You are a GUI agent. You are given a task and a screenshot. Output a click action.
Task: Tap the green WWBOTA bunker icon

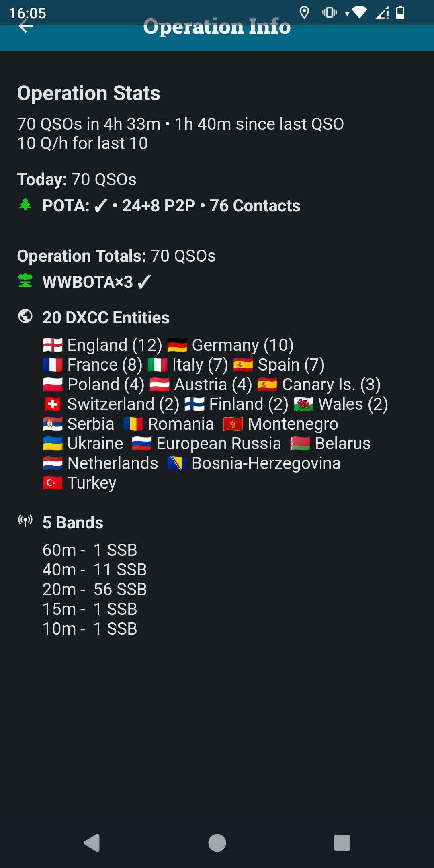pyautogui.click(x=25, y=281)
